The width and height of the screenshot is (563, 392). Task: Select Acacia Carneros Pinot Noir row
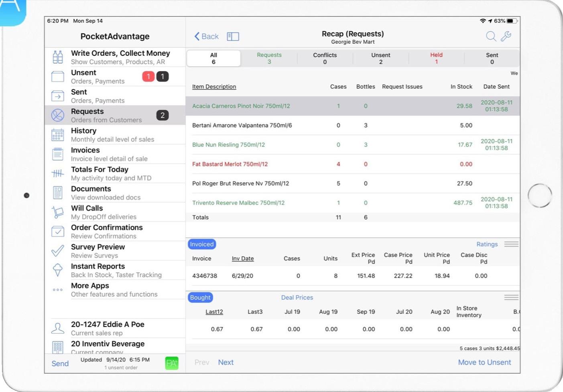[353, 106]
